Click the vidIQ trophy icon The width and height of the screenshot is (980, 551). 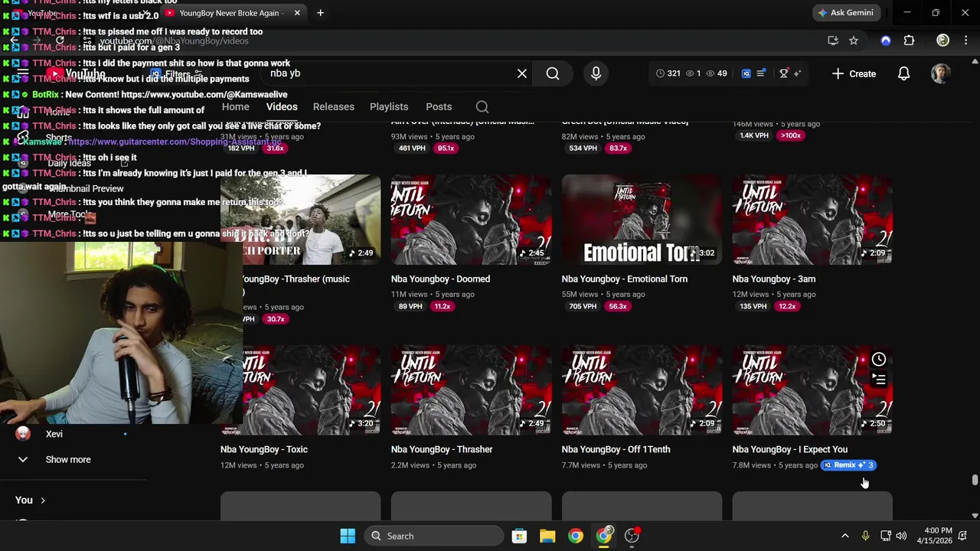point(783,73)
